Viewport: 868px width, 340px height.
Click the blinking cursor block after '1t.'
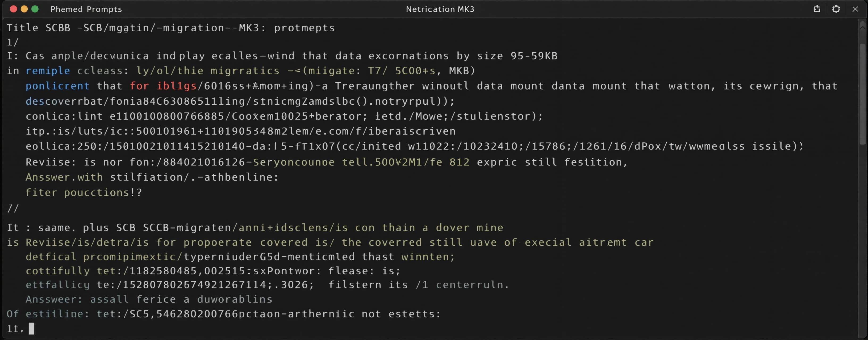[x=31, y=328]
